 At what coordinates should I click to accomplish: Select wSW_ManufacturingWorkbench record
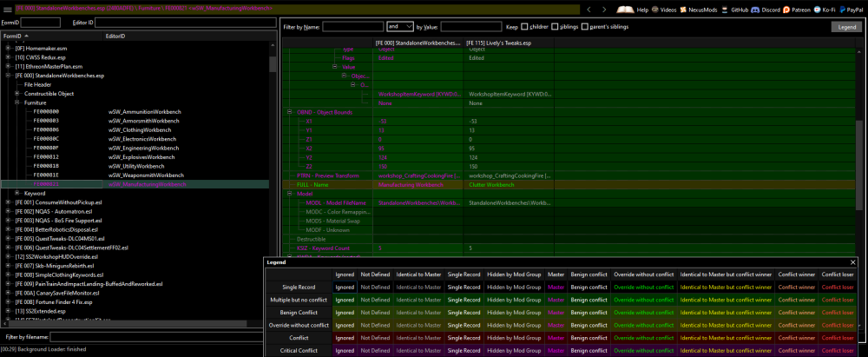(148, 184)
